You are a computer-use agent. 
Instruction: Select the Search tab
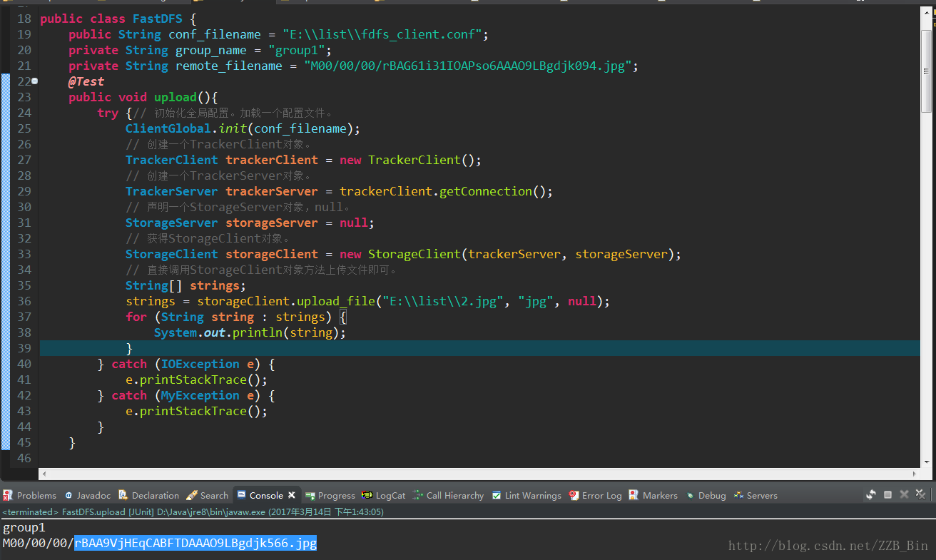tap(208, 495)
